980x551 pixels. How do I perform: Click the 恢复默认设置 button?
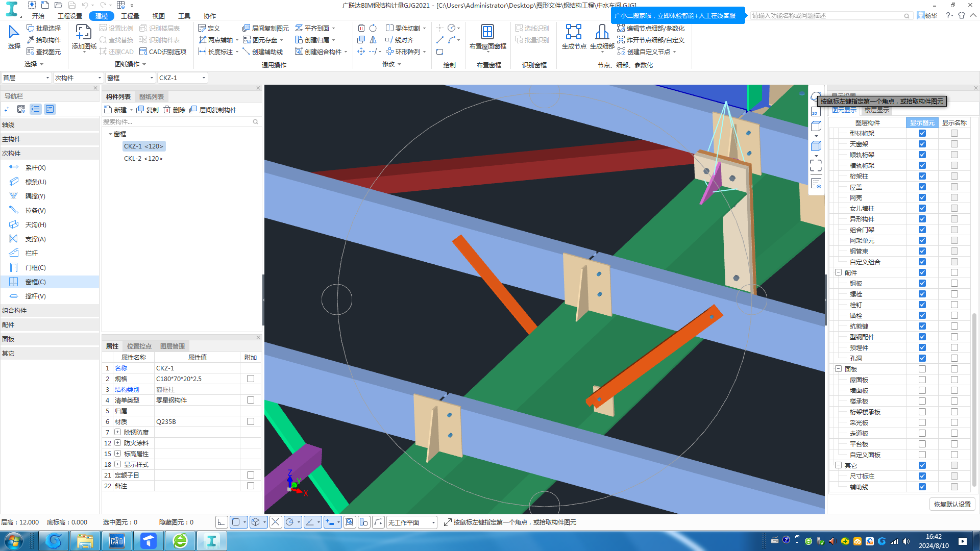pos(952,504)
